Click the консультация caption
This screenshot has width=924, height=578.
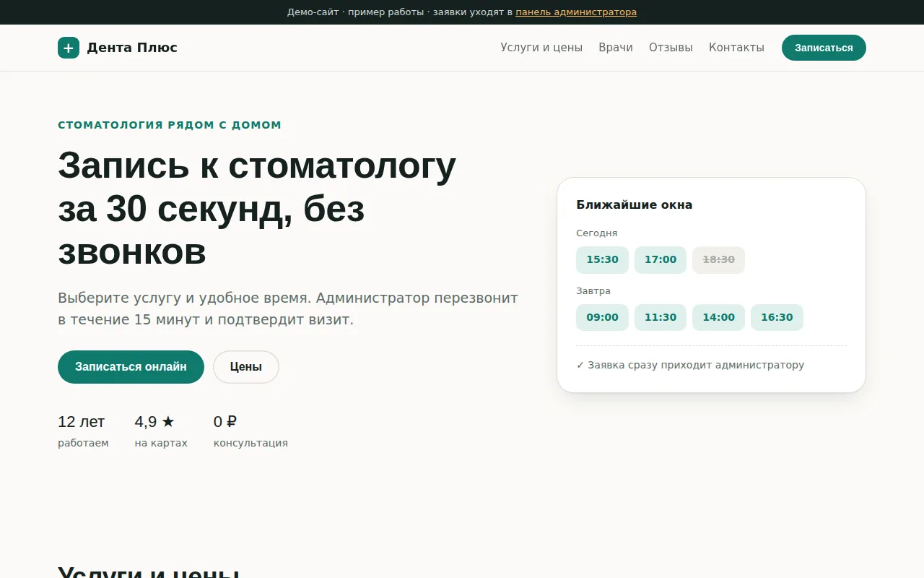[x=250, y=443]
